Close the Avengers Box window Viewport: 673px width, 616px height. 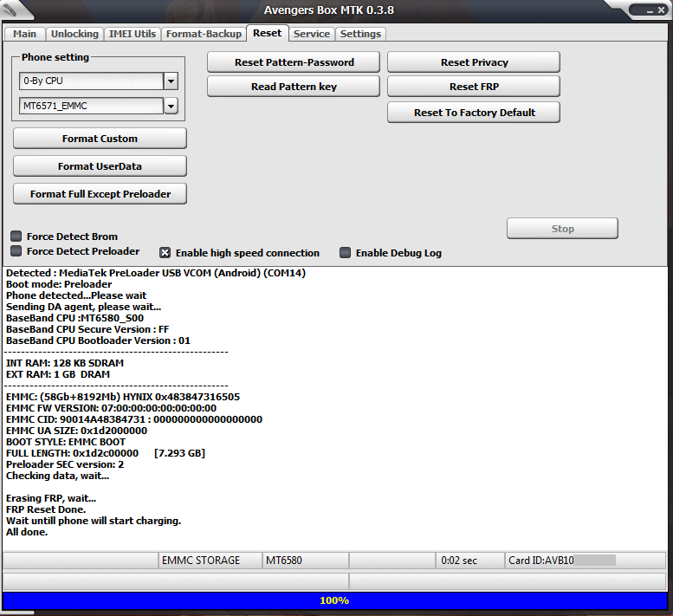click(662, 10)
